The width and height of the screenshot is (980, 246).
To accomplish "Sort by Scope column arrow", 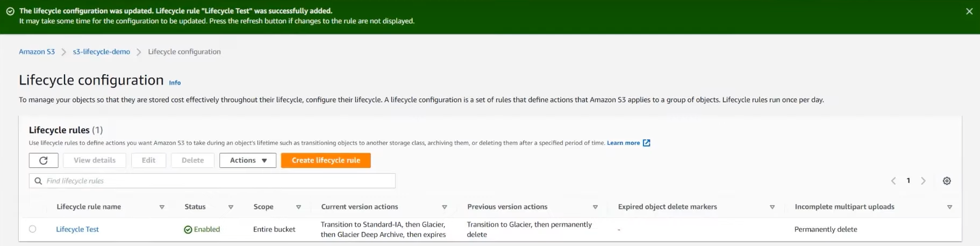I will [298, 207].
